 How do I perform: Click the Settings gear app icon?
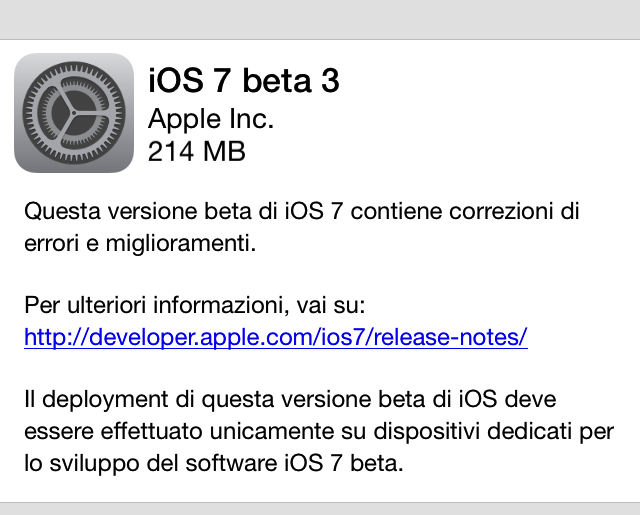pyautogui.click(x=74, y=113)
